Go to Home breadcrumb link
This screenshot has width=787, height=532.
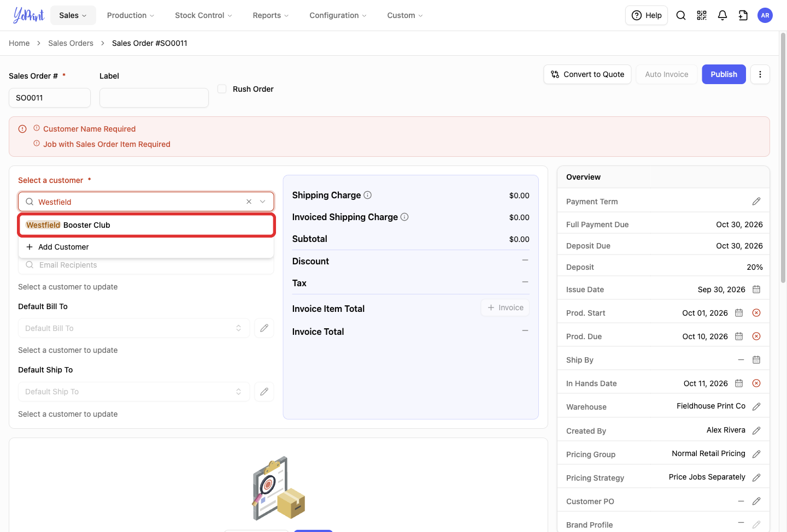coord(19,43)
